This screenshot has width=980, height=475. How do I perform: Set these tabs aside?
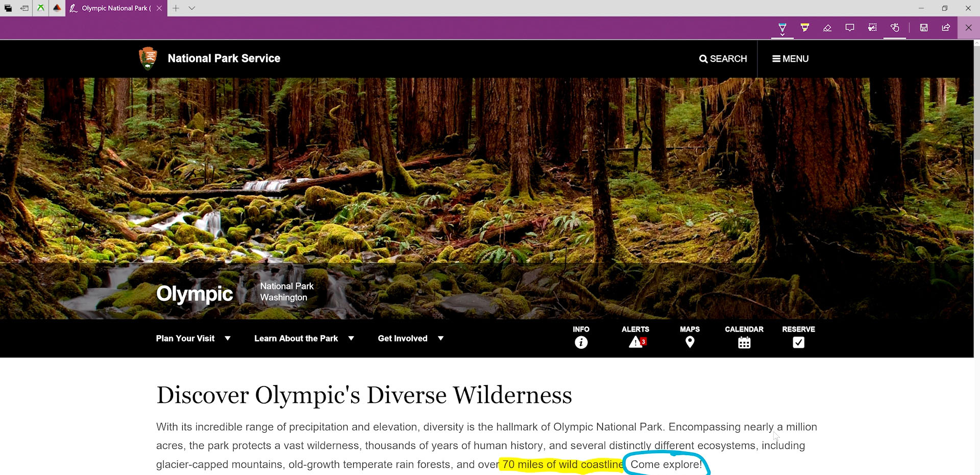pos(24,8)
